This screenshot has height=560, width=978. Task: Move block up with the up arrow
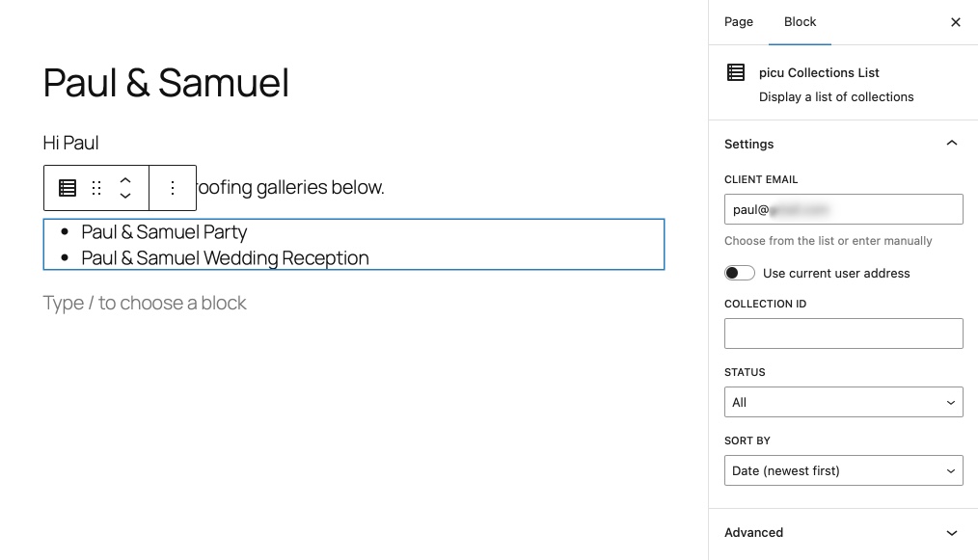pos(125,180)
